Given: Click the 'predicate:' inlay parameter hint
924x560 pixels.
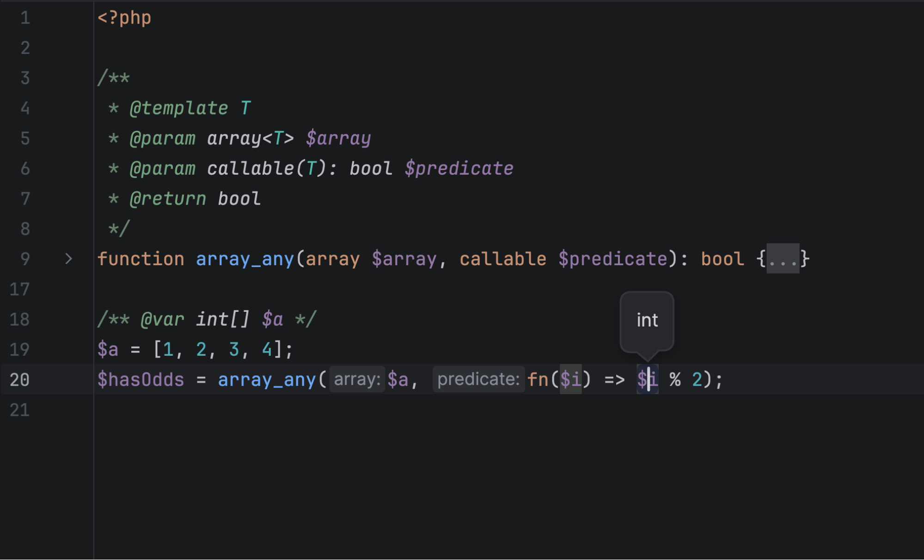Looking at the screenshot, I should click(479, 379).
